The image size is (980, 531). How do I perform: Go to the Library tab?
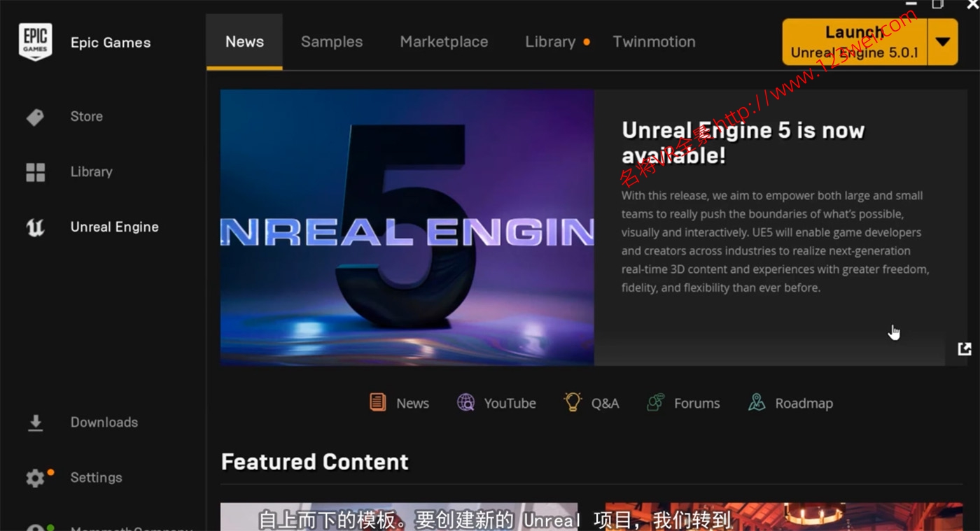[x=550, y=42]
